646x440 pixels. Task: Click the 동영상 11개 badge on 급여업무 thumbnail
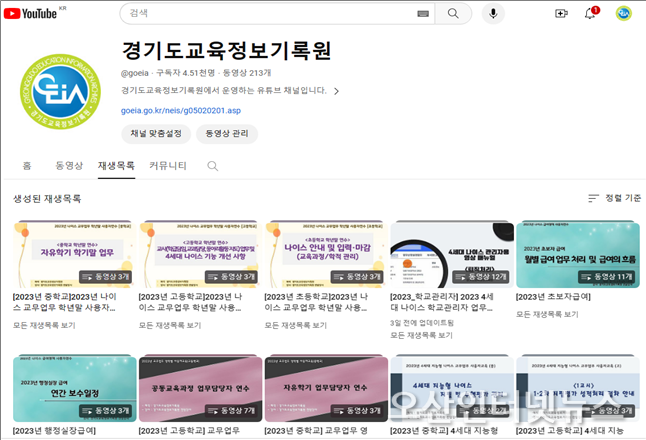tap(606, 277)
